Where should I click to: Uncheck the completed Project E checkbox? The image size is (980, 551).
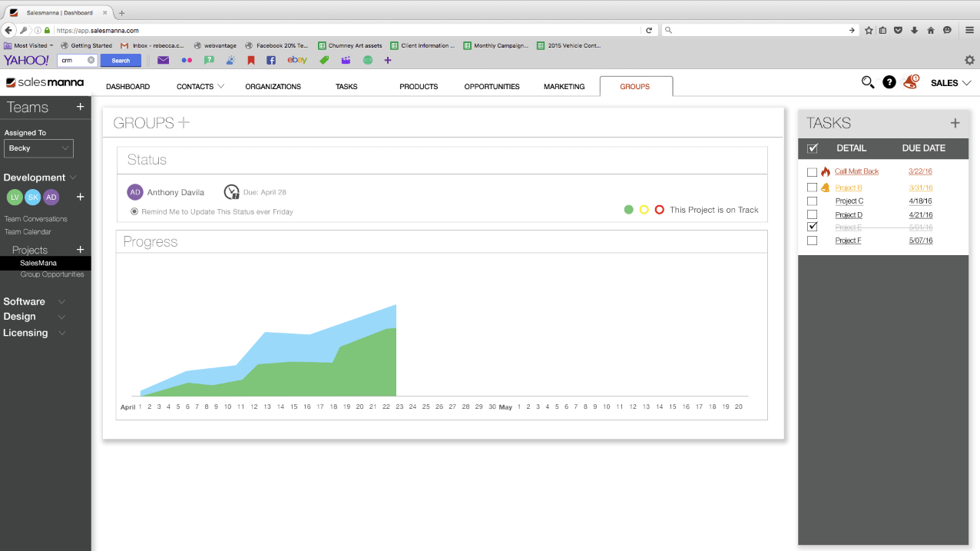(812, 227)
